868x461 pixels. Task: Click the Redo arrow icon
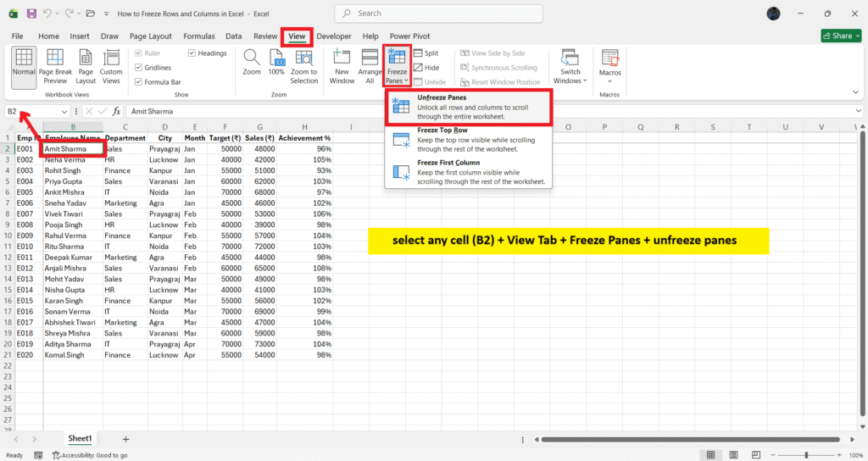click(x=69, y=14)
